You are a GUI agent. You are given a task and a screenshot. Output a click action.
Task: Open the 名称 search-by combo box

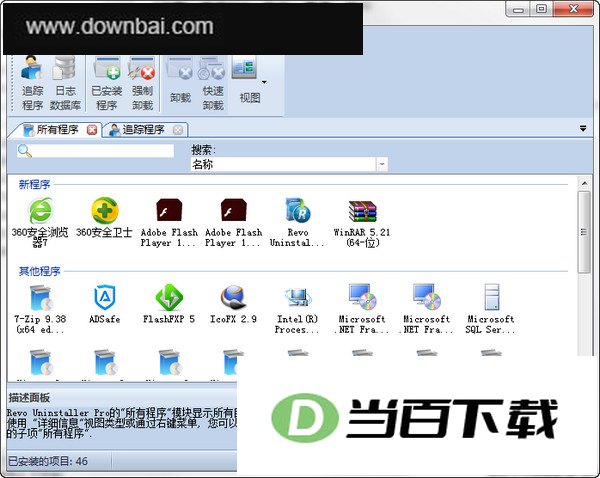[x=289, y=165]
